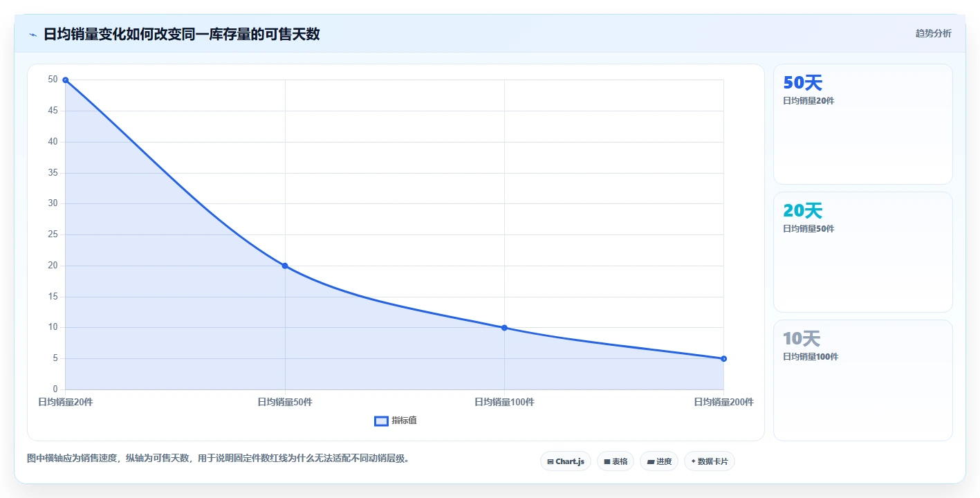980x498 pixels.
Task: Click 日均销量100件 card caption
Action: pos(811,357)
